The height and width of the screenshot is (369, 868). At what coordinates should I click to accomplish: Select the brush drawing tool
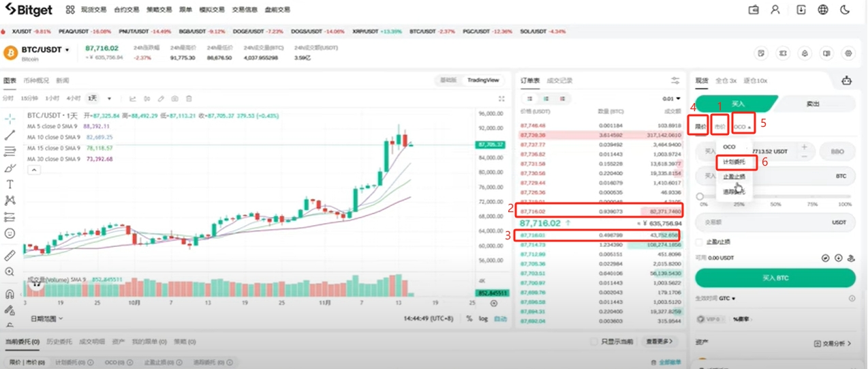pos(10,168)
